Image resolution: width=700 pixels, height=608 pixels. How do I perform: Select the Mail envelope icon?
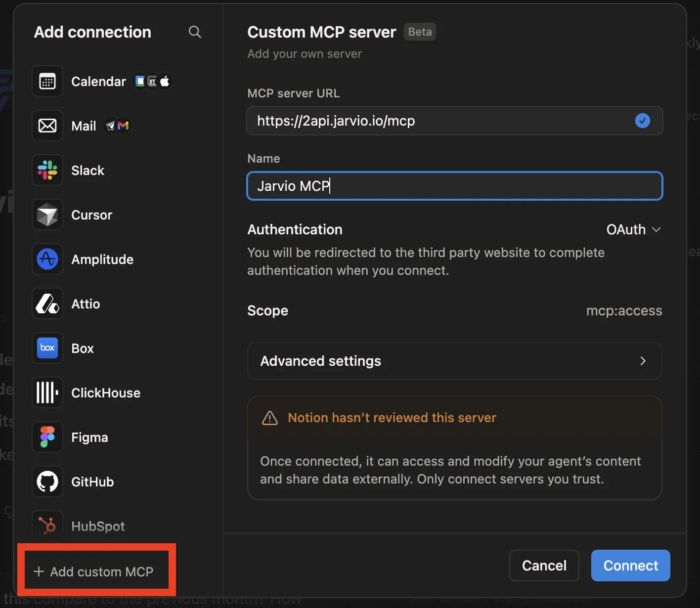pos(47,126)
